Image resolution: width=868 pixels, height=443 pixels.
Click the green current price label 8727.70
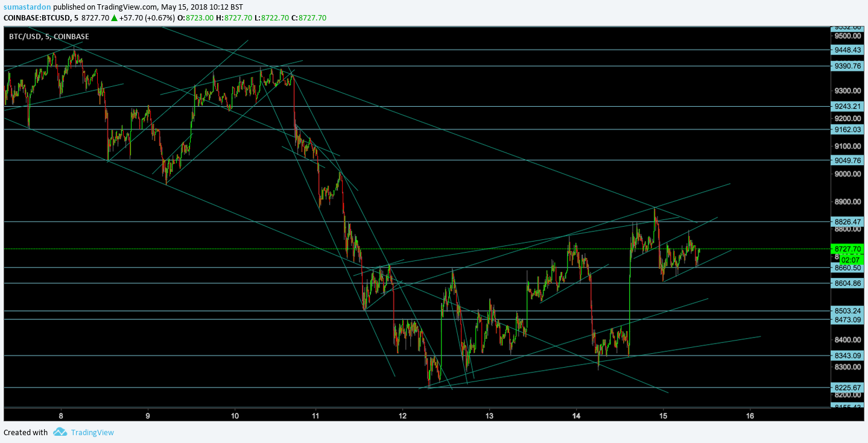coord(849,249)
